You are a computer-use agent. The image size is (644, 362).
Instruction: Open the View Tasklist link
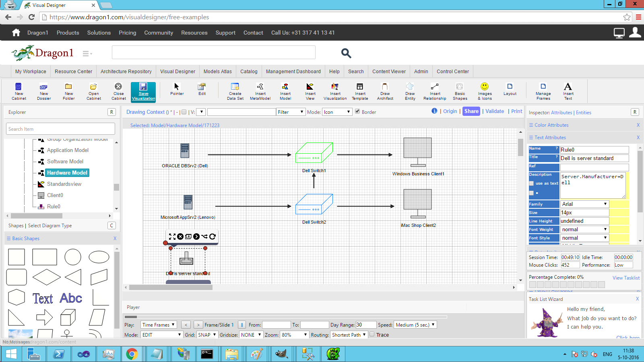(x=626, y=278)
